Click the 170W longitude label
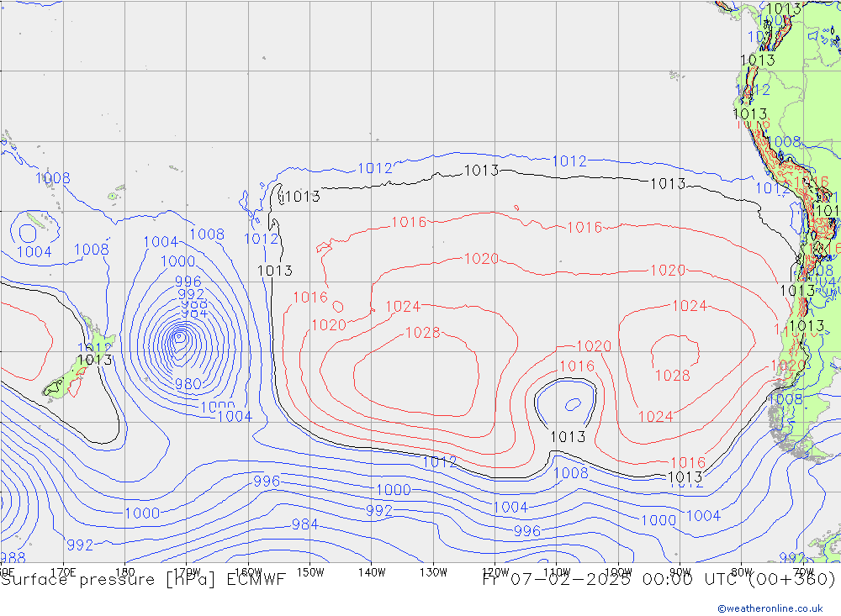This screenshot has height=616, width=841. [x=187, y=572]
